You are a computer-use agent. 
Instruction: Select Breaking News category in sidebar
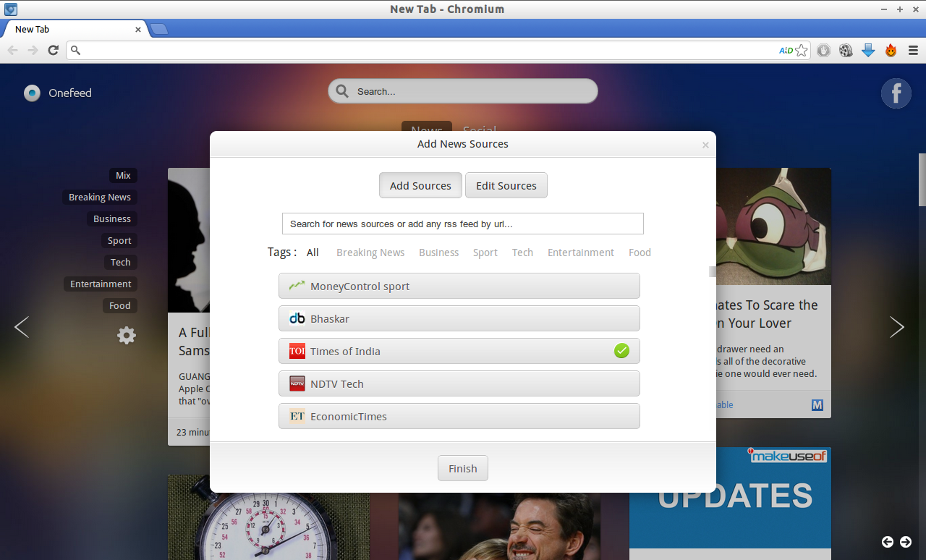pyautogui.click(x=100, y=197)
